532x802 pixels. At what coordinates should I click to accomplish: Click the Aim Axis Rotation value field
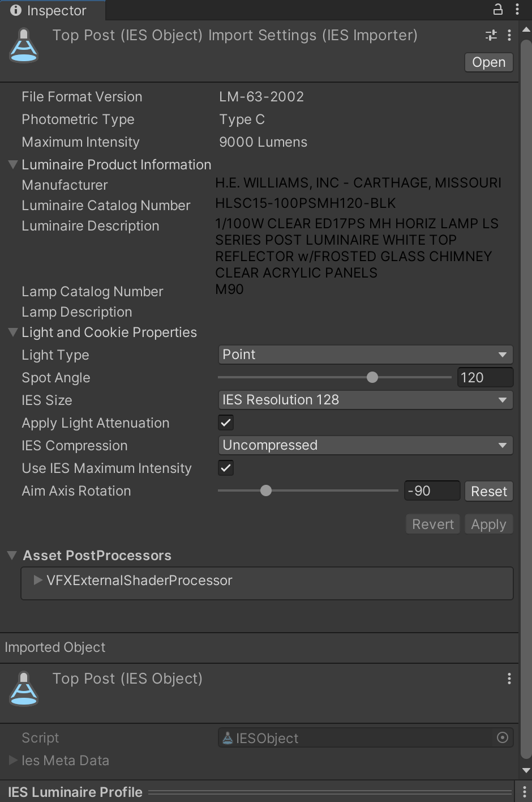432,491
